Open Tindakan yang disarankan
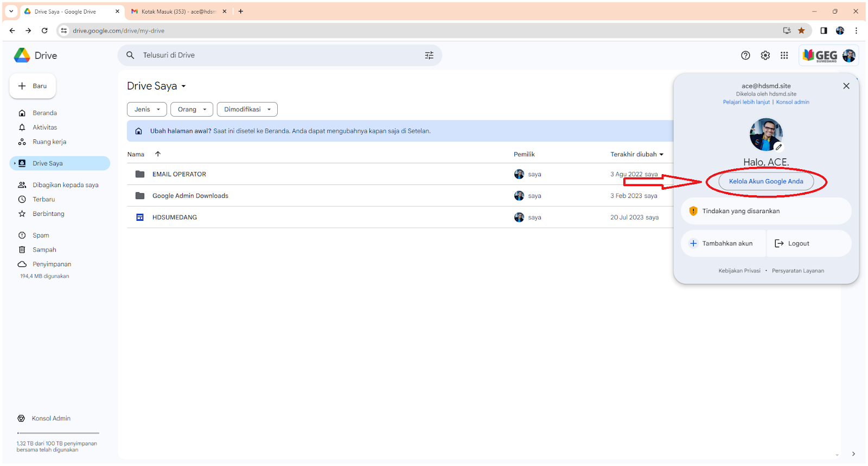This screenshot has width=868, height=466. click(x=766, y=211)
